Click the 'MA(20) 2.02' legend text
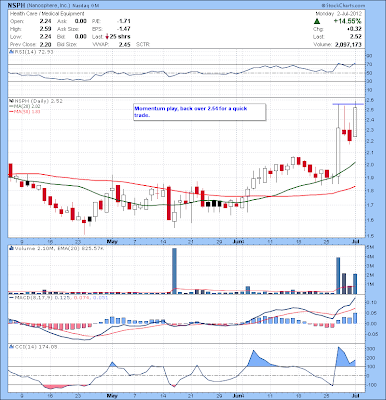This screenshot has height=400, width=386. 27,106
